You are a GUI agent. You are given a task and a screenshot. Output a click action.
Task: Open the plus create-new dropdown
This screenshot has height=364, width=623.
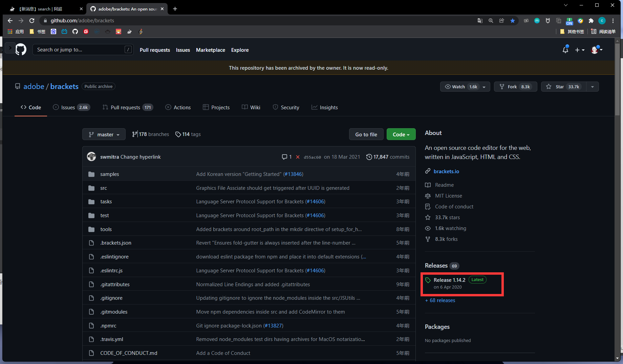click(x=580, y=50)
